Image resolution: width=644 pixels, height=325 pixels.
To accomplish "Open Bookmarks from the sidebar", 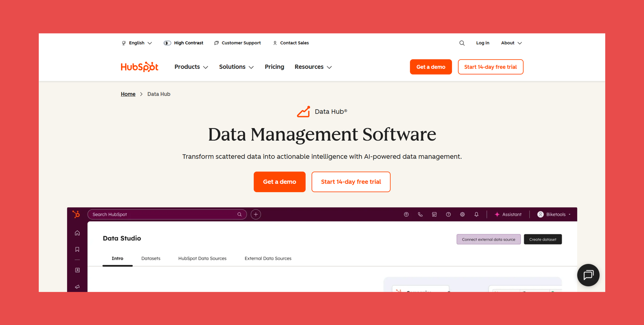I will coord(77,249).
